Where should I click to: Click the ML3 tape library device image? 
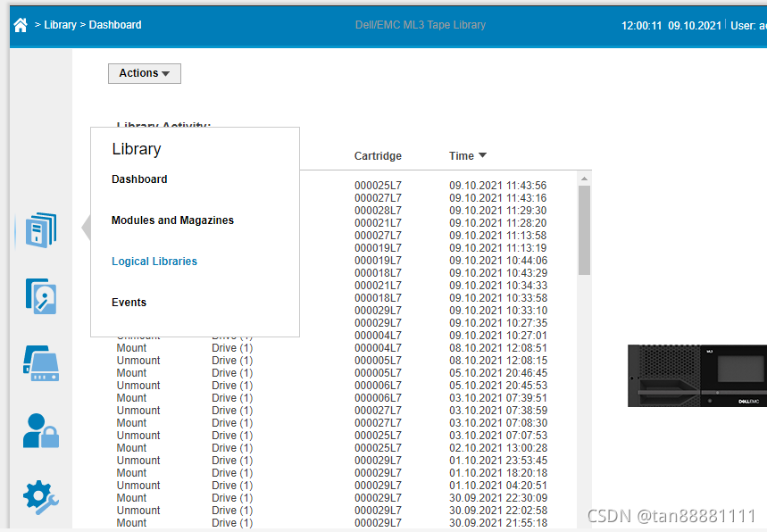[x=697, y=376]
